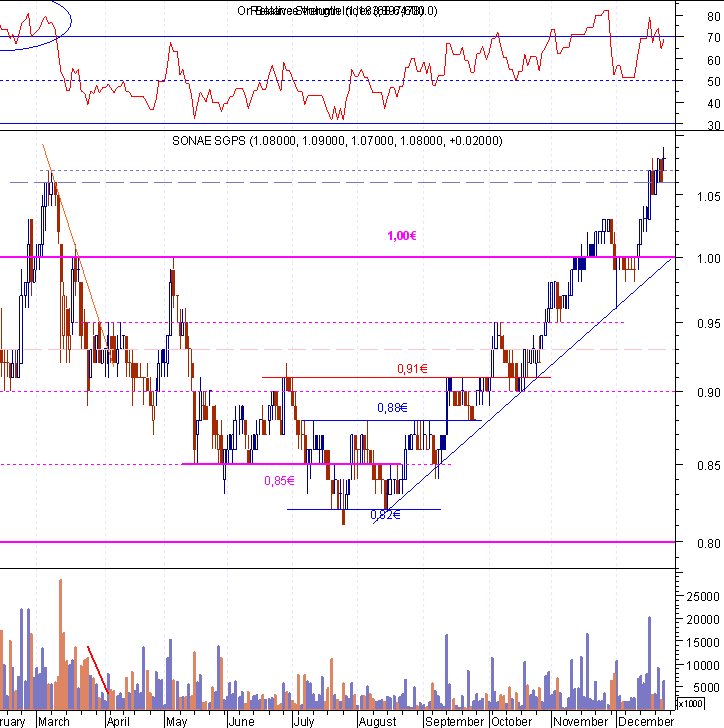Click the RSI 50 axis value
Image resolution: width=724 pixels, height=728 pixels.
pyautogui.click(x=714, y=82)
